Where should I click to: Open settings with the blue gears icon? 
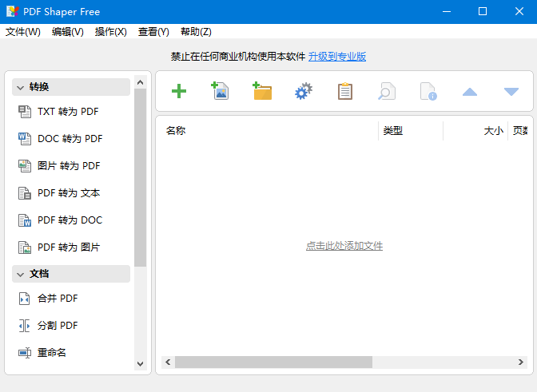[x=304, y=91]
